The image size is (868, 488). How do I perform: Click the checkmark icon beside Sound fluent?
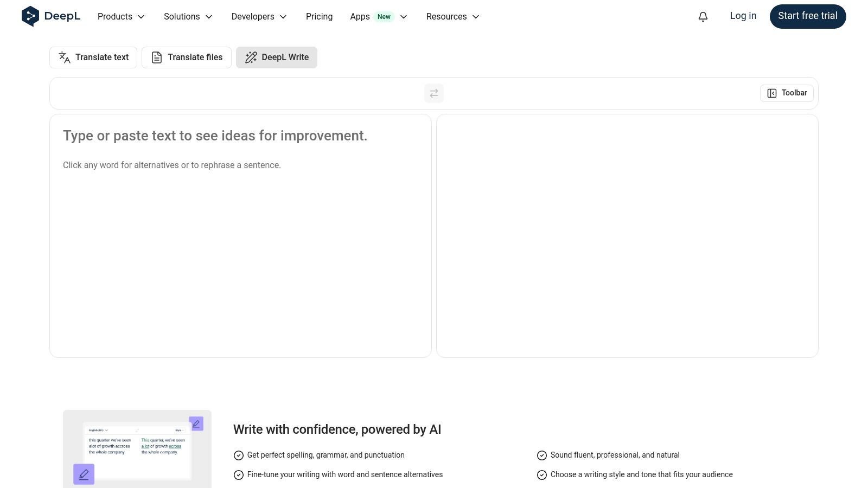542,455
